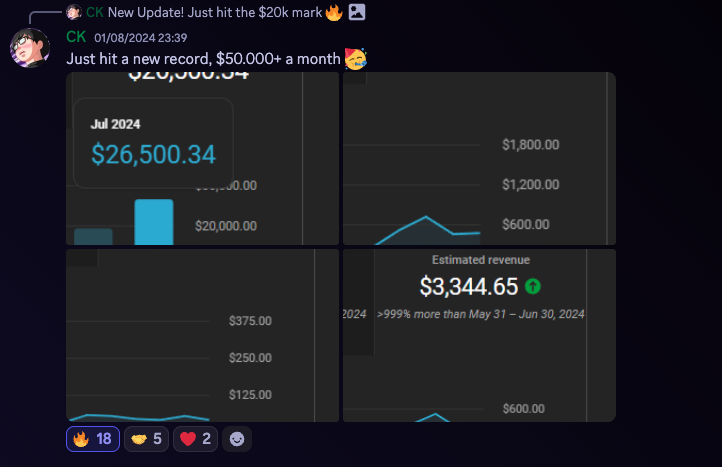The width and height of the screenshot is (722, 467).
Task: Click the tall blue bar in the bar chart
Action: (154, 222)
